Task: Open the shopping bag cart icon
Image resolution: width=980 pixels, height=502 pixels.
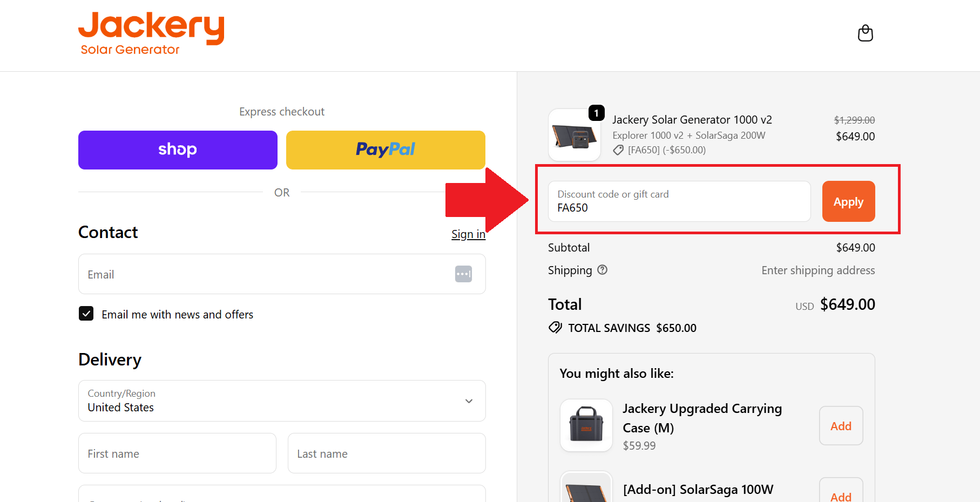Action: pyautogui.click(x=865, y=33)
